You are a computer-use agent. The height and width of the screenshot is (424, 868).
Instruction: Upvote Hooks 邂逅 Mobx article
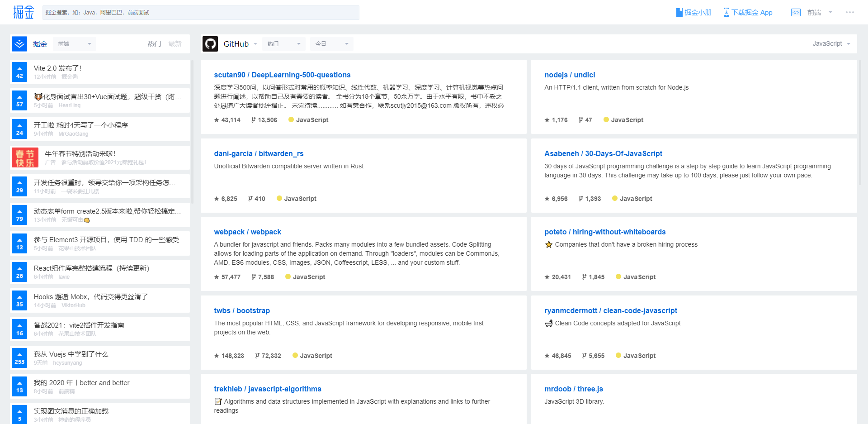pyautogui.click(x=19, y=300)
